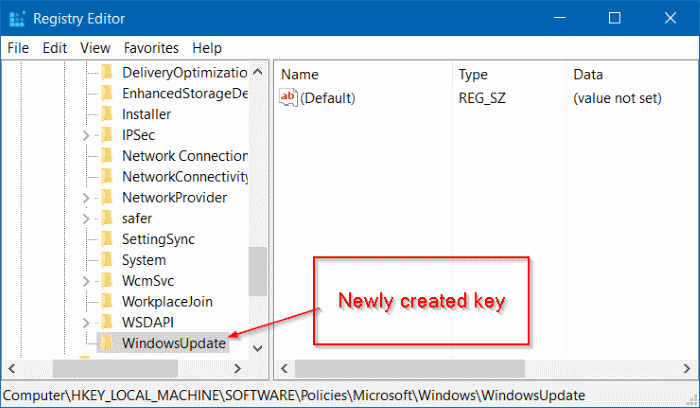This screenshot has height=408, width=700.
Task: Expand the safer key
Action: coord(86,219)
